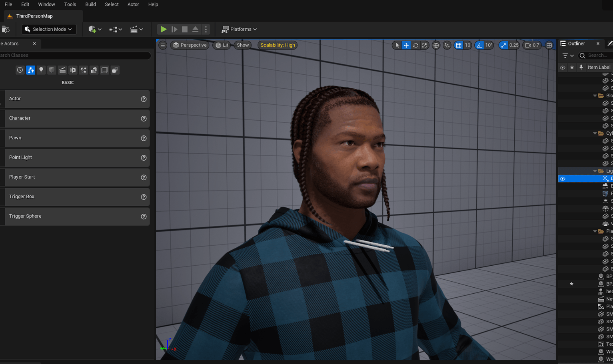Activate the Scale gizmo tool
613x364 pixels.
tap(425, 45)
